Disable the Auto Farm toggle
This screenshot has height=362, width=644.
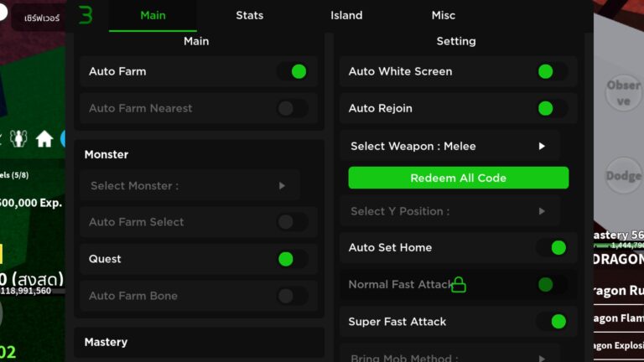pyautogui.click(x=293, y=71)
